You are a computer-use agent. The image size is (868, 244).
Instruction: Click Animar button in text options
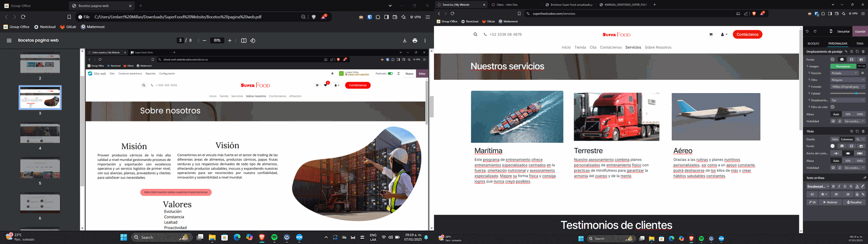click(830, 202)
